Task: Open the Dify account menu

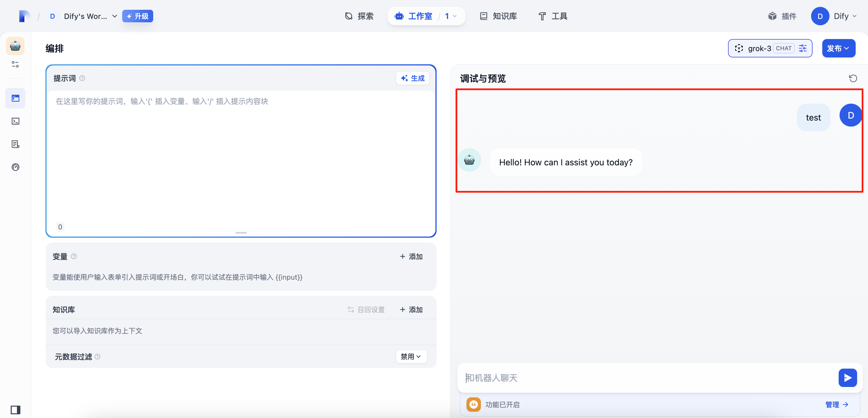Action: [834, 16]
